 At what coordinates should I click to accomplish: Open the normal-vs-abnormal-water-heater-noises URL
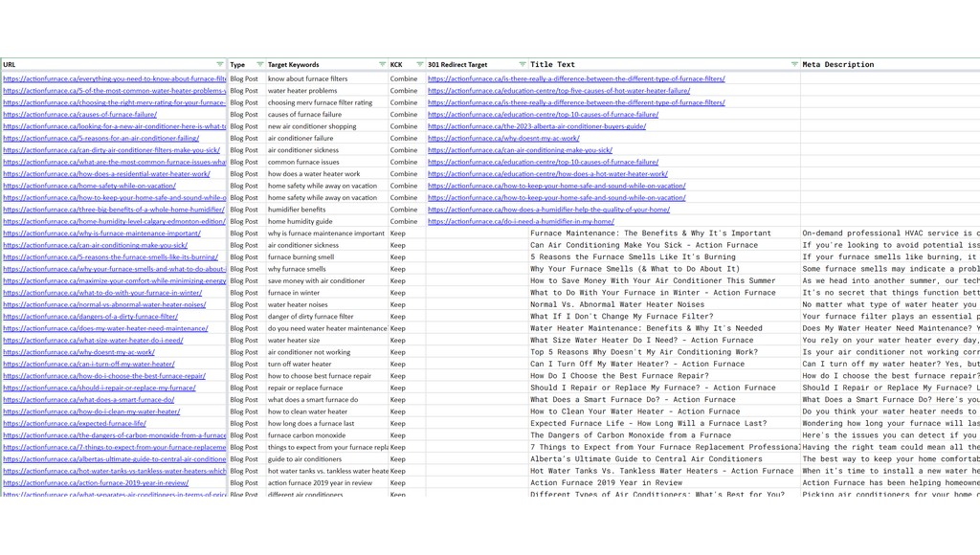(x=104, y=304)
